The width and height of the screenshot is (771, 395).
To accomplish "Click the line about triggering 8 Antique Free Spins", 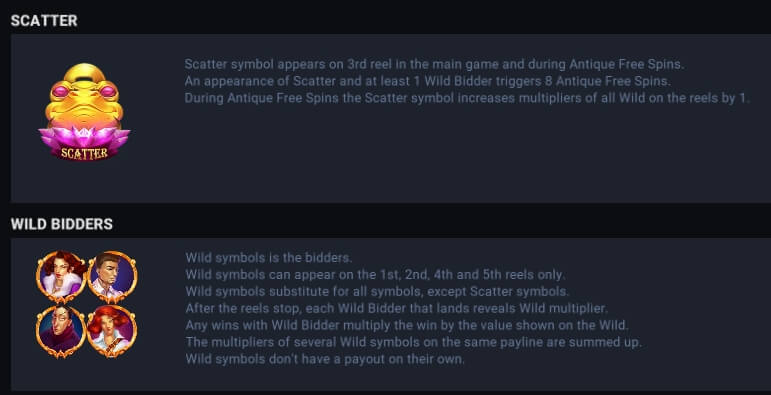I will (428, 81).
